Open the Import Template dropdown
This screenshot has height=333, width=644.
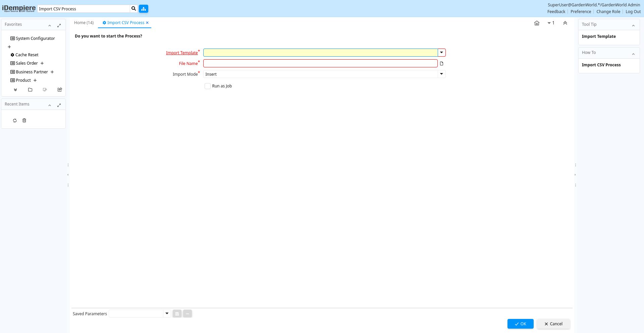coord(441,53)
